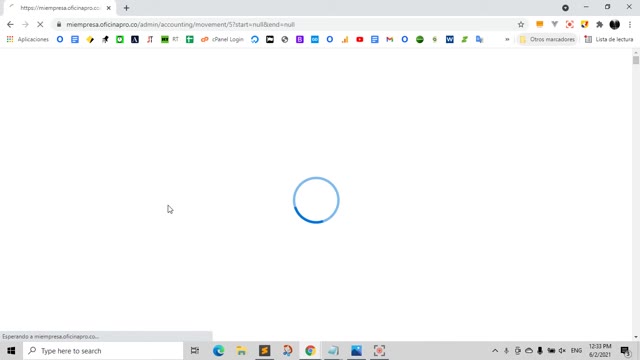The image size is (640, 360).
Task: Go back to previous page
Action: tap(10, 24)
